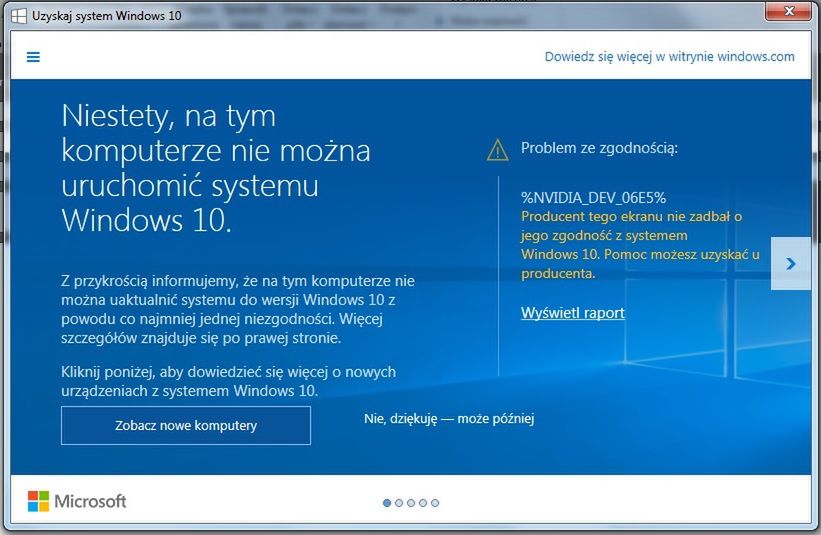Click the "Zobacz nowe komputery" button

point(186,426)
